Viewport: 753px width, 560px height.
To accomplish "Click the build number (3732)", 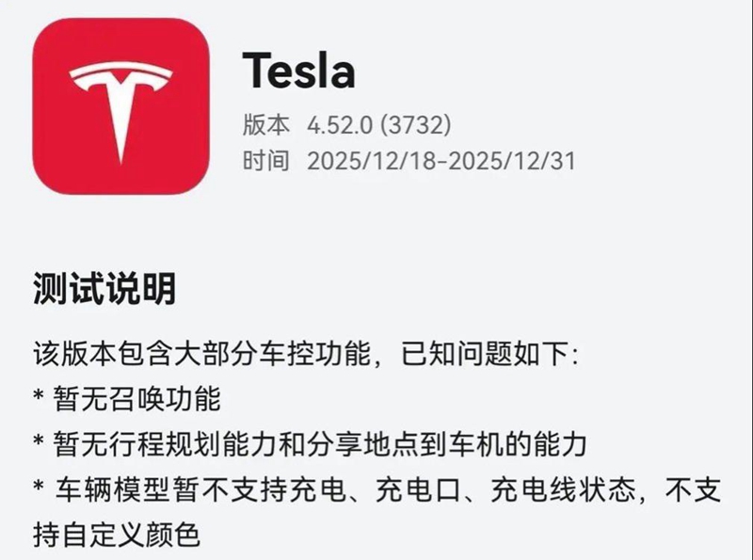I will coord(415,123).
